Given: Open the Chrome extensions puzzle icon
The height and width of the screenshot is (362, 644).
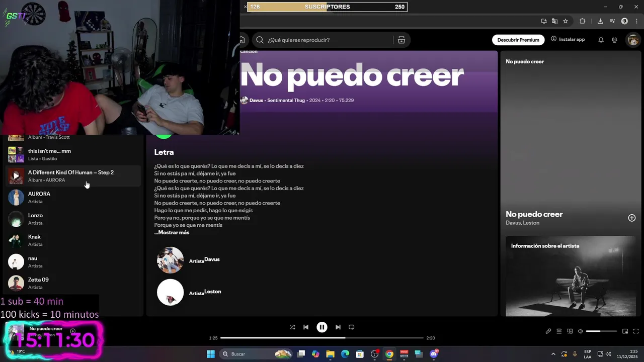Looking at the screenshot, I should [583, 21].
